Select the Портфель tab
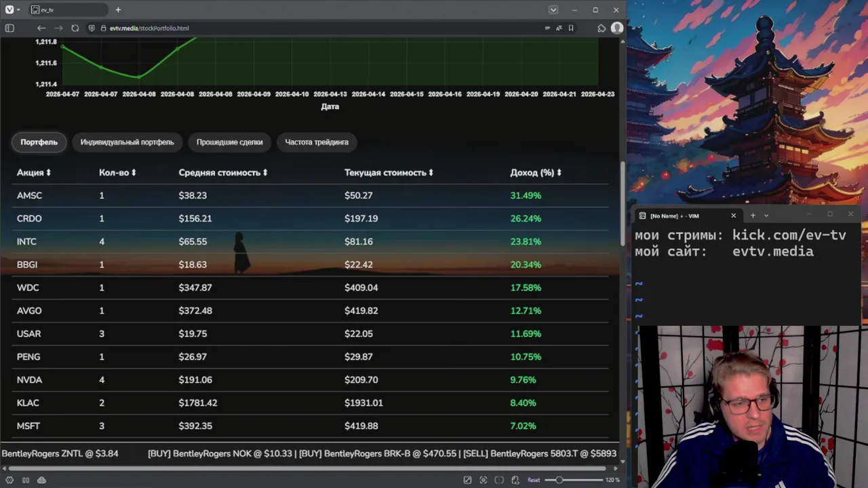This screenshot has height=488, width=868. (39, 142)
